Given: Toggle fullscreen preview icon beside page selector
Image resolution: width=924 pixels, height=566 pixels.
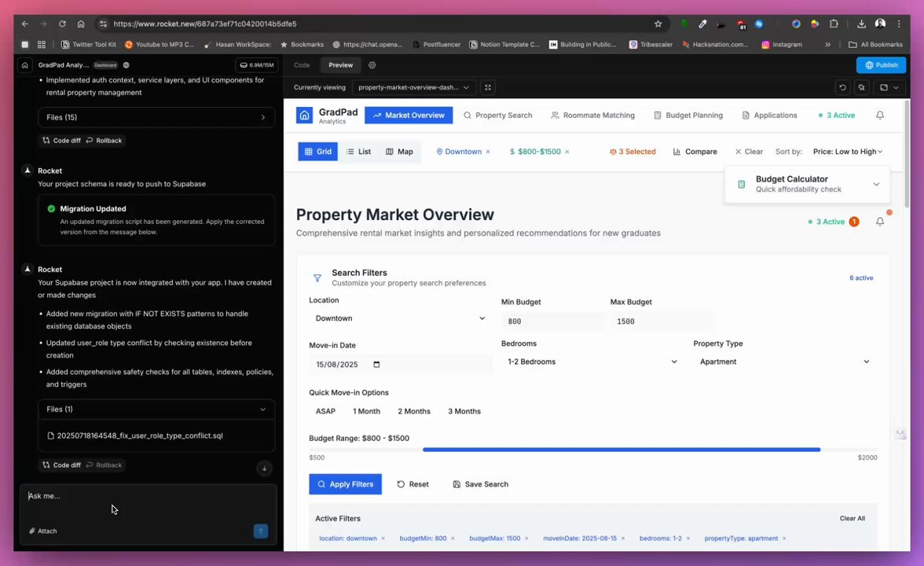Looking at the screenshot, I should click(x=488, y=87).
